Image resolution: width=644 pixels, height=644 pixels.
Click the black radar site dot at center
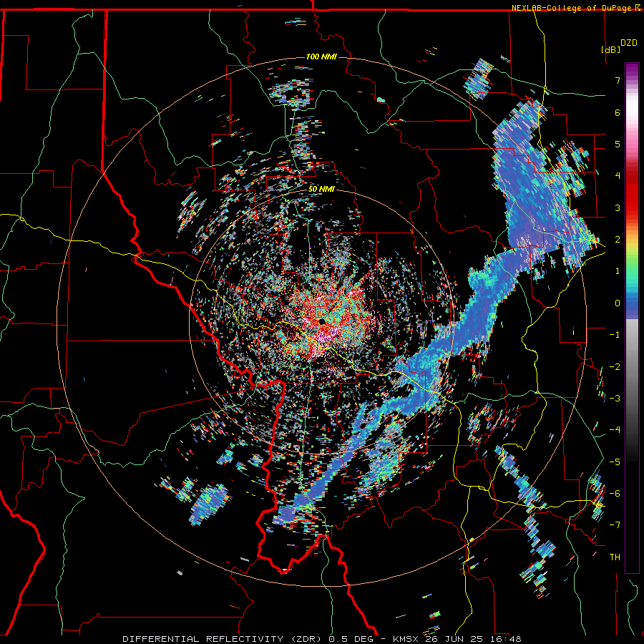point(322,321)
